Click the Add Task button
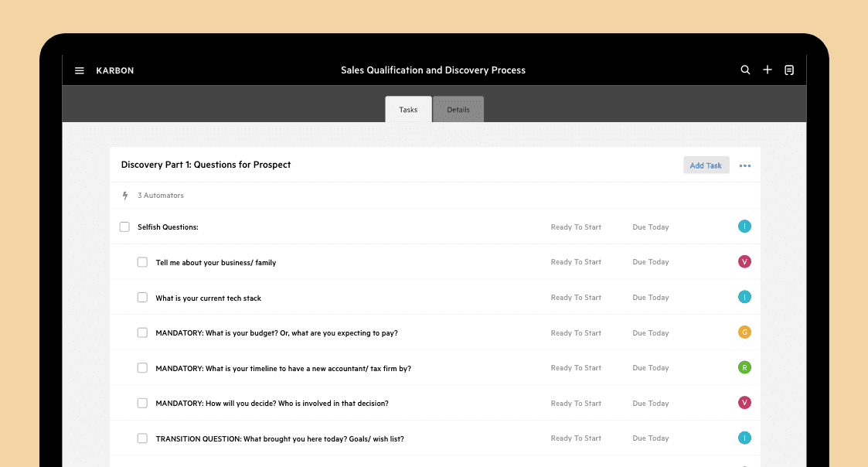 coord(706,165)
